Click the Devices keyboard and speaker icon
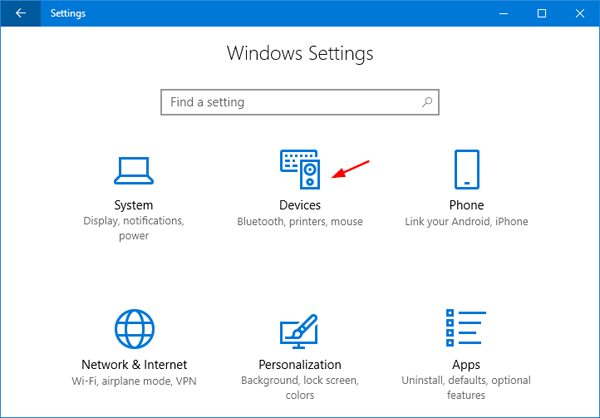600x418 pixels. (300, 169)
